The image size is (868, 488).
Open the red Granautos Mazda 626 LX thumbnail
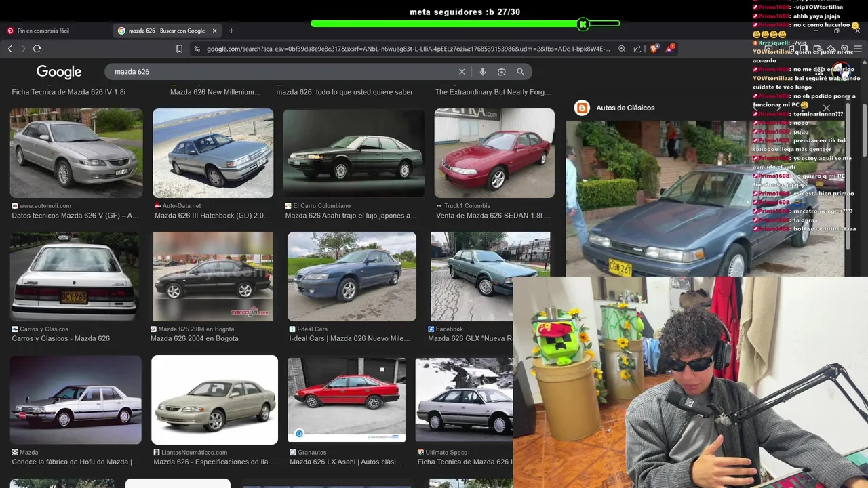[x=347, y=400]
